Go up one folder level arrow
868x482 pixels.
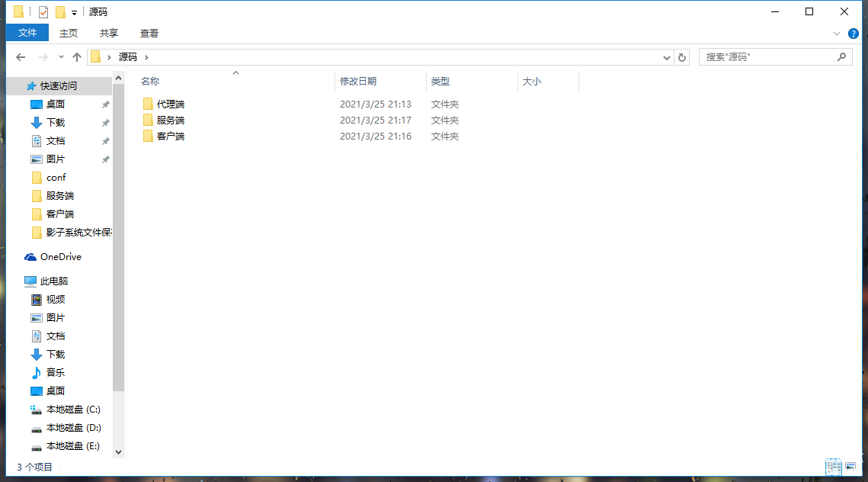click(77, 57)
